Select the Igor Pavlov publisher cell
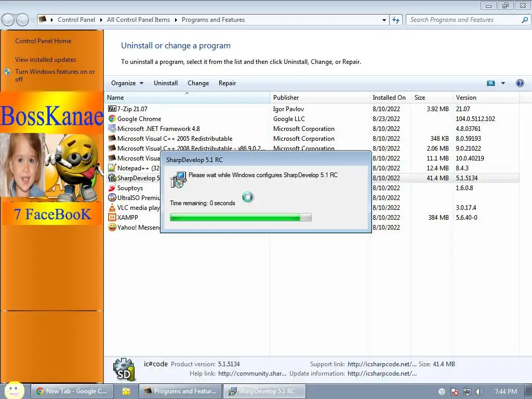 click(288, 109)
